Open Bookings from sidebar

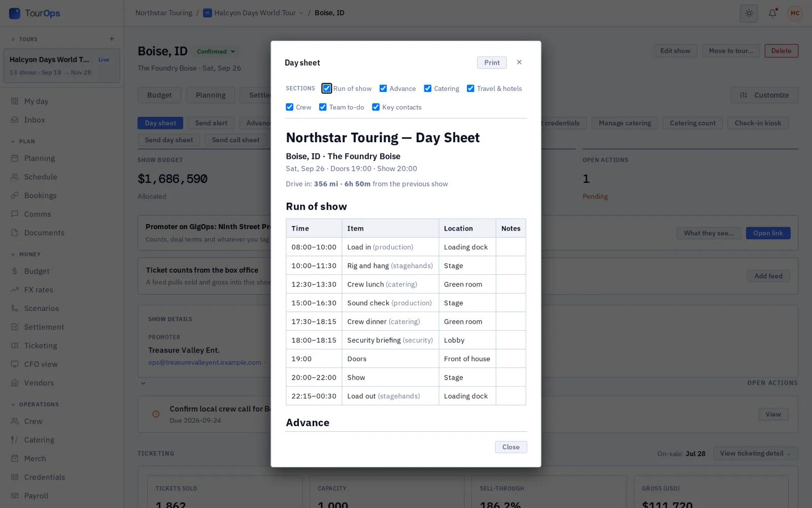click(40, 196)
